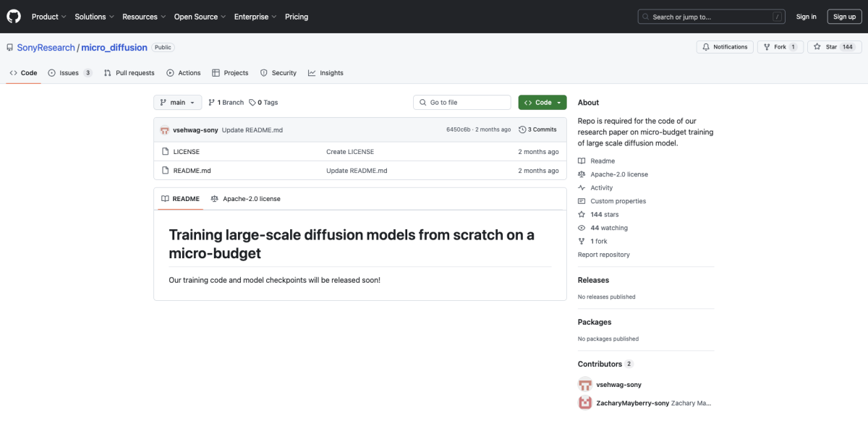Open vsehwag-sony contributor avatar
Image resolution: width=868 pixels, height=434 pixels.
[584, 385]
